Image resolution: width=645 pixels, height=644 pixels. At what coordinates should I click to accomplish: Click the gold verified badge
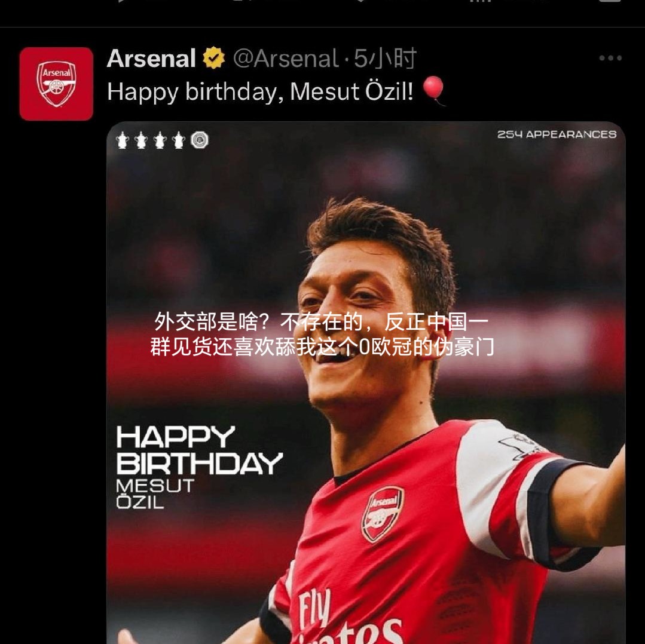(x=213, y=59)
